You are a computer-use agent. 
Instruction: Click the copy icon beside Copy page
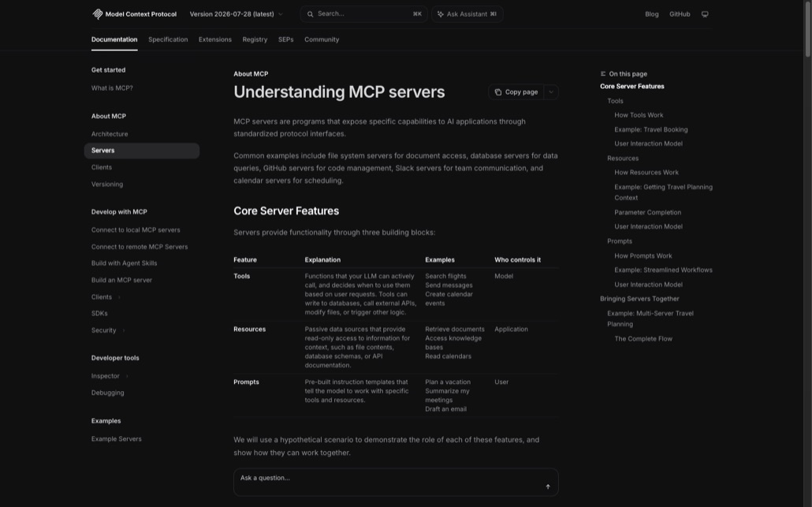497,92
